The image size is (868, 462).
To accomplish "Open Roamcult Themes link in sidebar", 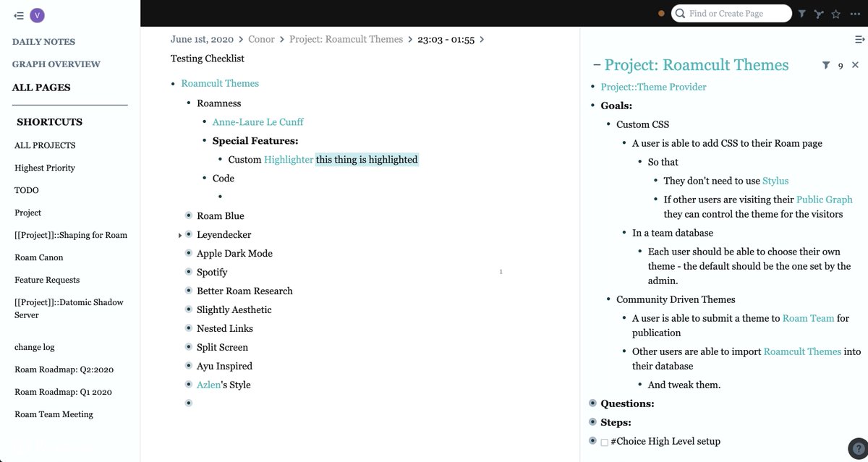I will tap(802, 351).
